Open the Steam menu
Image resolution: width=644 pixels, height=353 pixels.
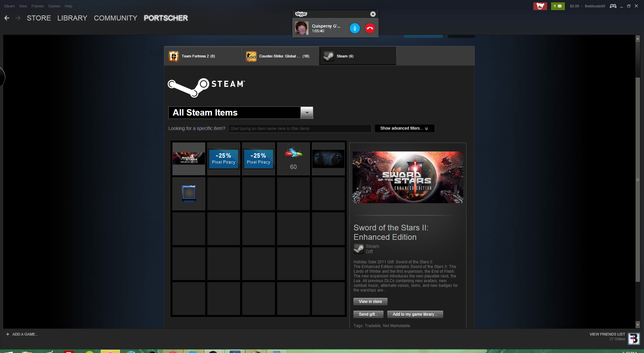click(9, 6)
